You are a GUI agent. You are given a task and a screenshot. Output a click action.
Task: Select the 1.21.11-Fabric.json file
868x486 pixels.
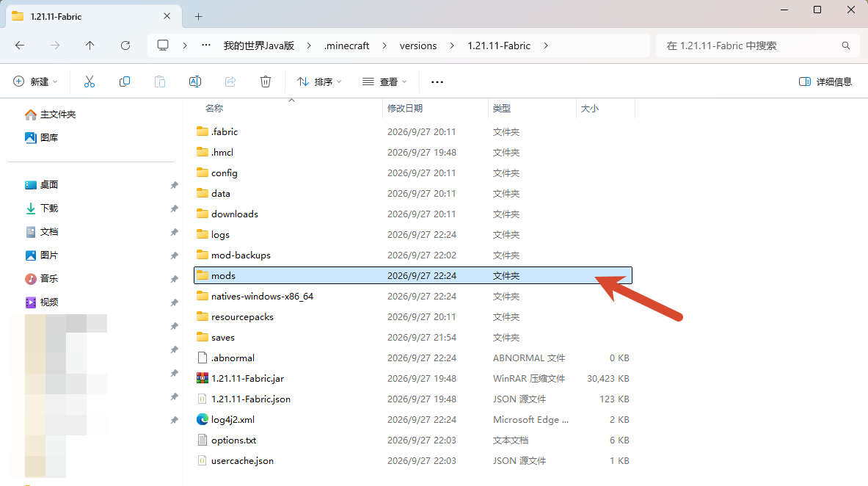point(413,399)
